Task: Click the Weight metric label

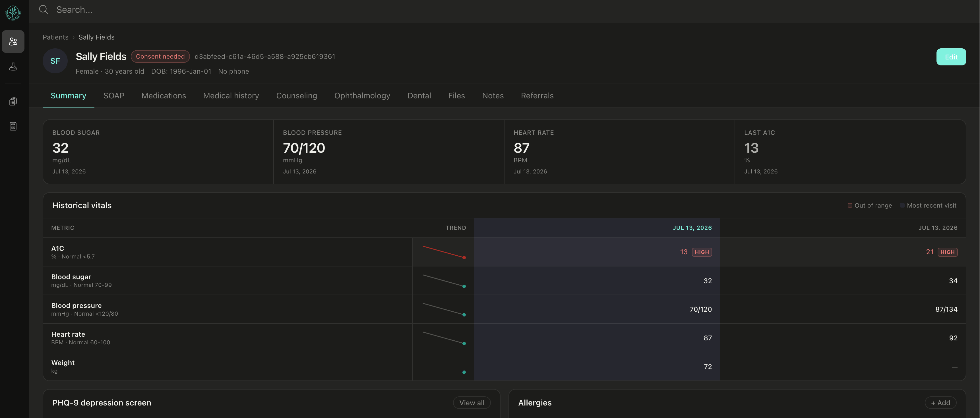Action: tap(63, 363)
